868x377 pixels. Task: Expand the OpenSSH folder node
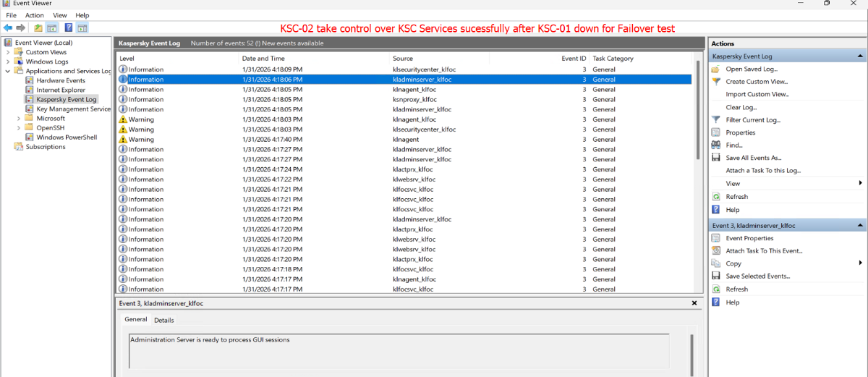[x=19, y=127]
